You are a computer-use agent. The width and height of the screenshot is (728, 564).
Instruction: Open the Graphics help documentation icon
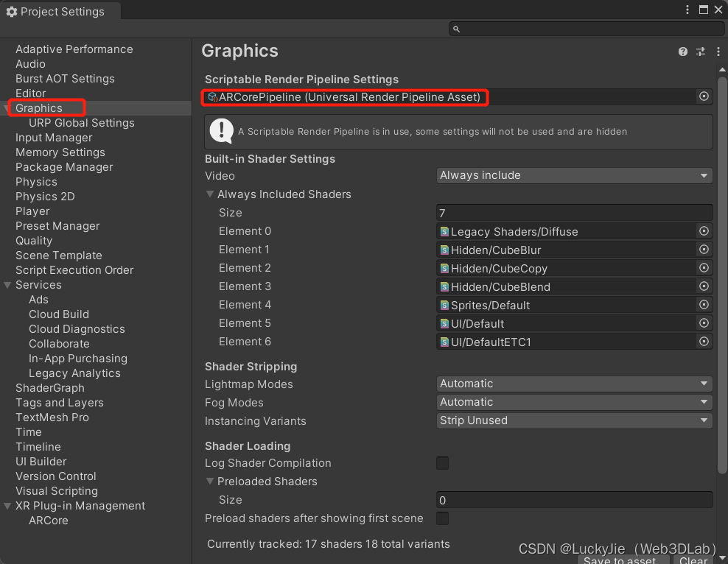click(x=682, y=52)
